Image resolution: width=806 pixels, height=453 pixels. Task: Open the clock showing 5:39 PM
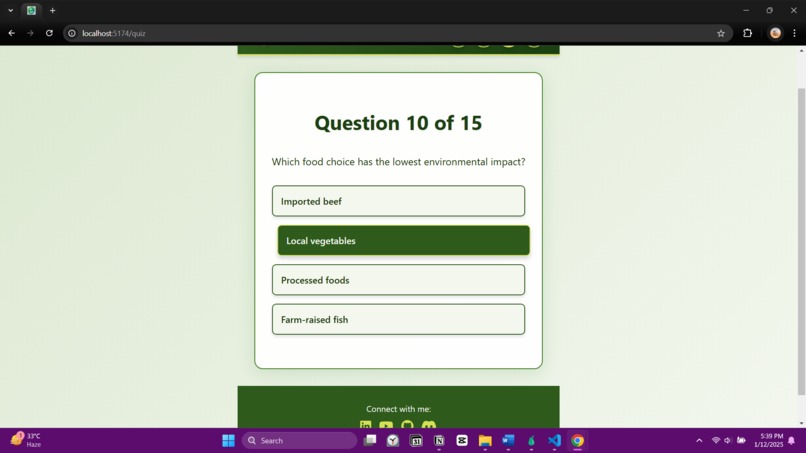pyautogui.click(x=769, y=441)
